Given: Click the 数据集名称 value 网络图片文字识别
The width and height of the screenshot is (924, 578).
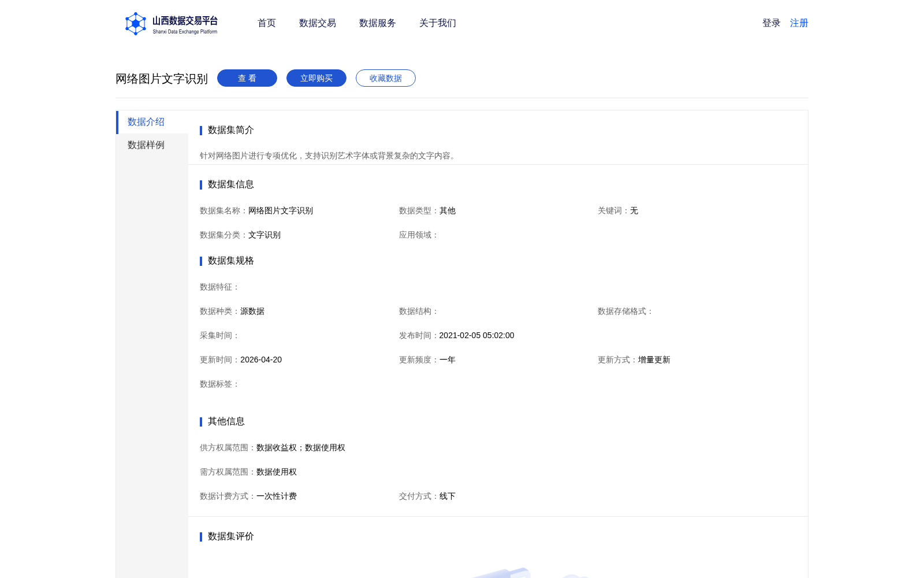Looking at the screenshot, I should point(281,211).
